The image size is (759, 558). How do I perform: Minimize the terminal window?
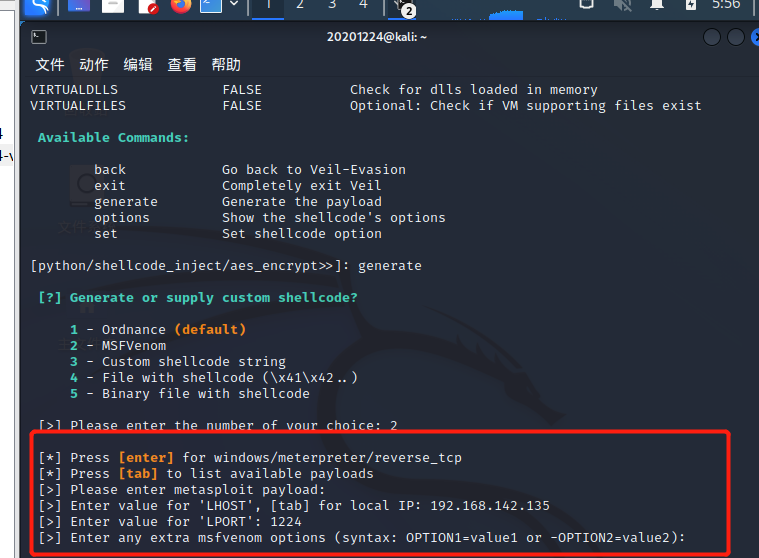pyautogui.click(x=712, y=37)
